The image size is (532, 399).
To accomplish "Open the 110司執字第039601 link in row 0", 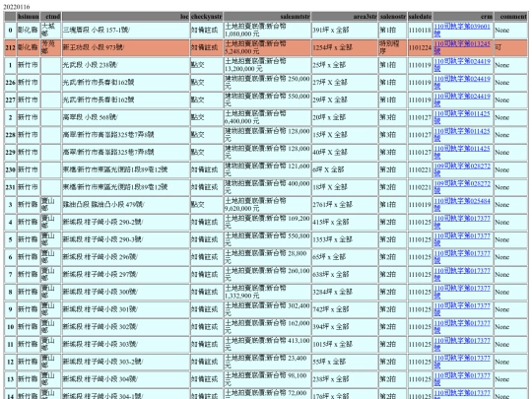I will point(462,30).
